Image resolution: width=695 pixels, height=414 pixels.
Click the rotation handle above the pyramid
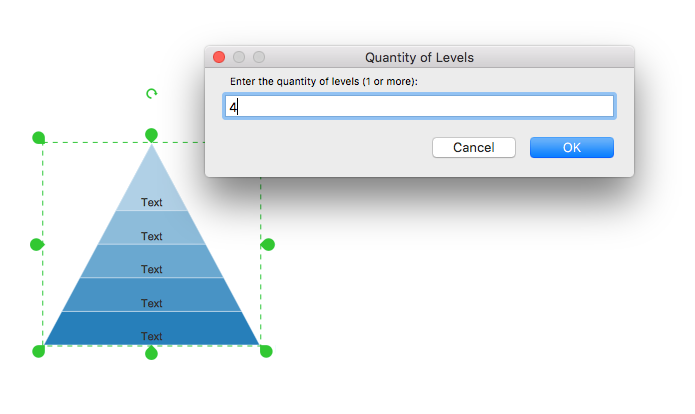pyautogui.click(x=151, y=94)
